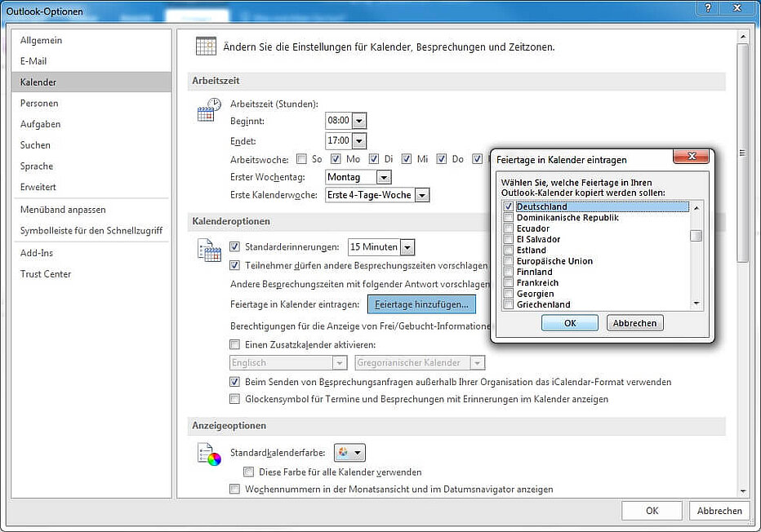Click the calendar icon beside the page heading
The width and height of the screenshot is (761, 532).
[x=206, y=47]
